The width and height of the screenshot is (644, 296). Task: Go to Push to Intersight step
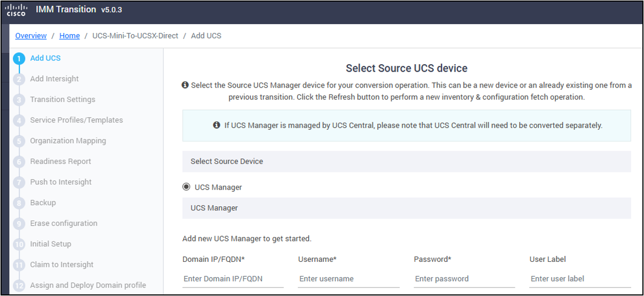pyautogui.click(x=61, y=182)
